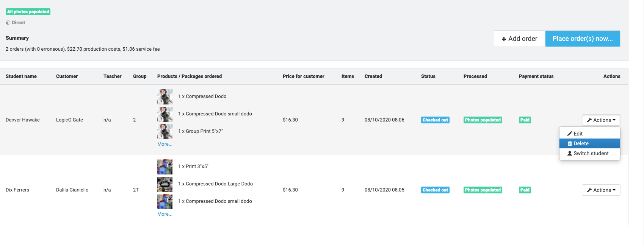Choose Edit from the Actions menu
Viewport: 644px width, 246px height.
click(x=590, y=134)
